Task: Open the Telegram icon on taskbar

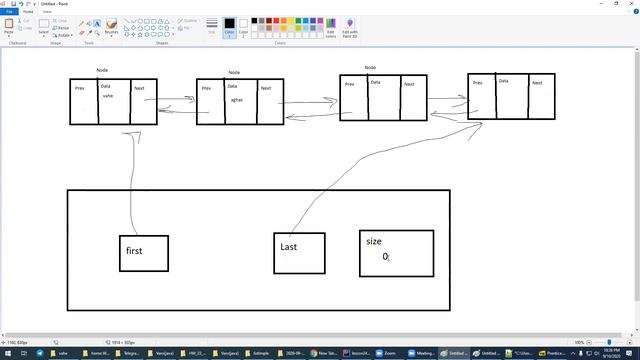Action: point(40,353)
